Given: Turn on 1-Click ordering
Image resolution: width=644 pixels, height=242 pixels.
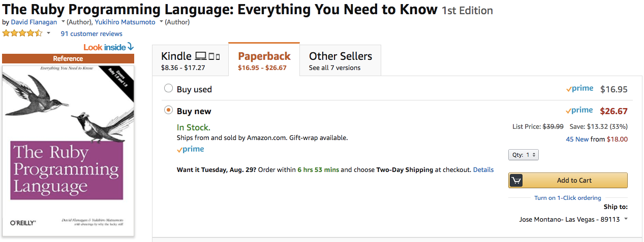Looking at the screenshot, I should coord(567,198).
